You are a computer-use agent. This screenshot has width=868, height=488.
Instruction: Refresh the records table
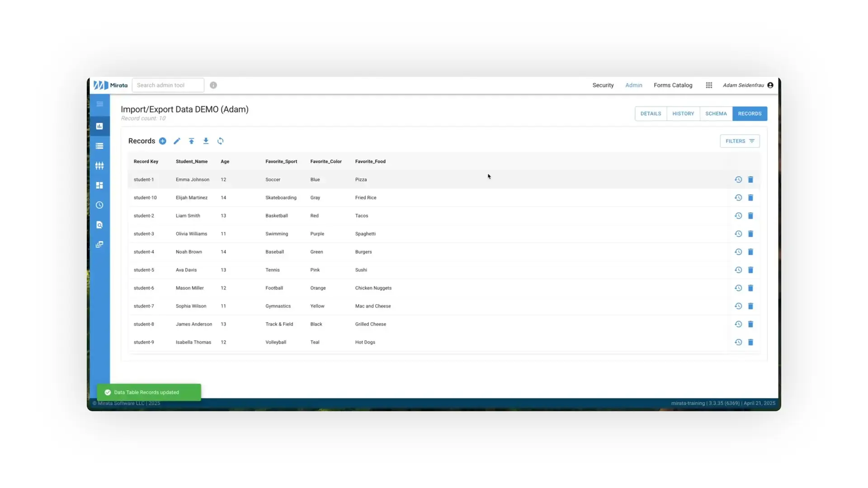point(220,141)
